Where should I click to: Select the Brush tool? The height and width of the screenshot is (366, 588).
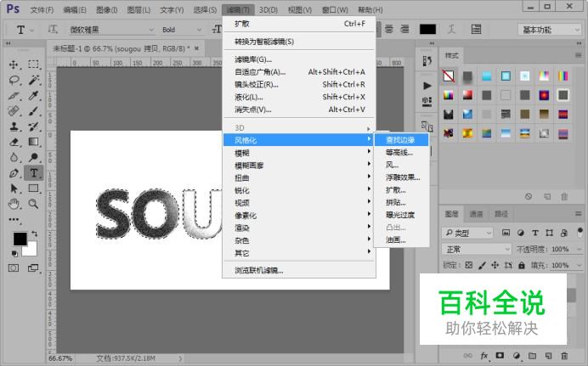33,111
